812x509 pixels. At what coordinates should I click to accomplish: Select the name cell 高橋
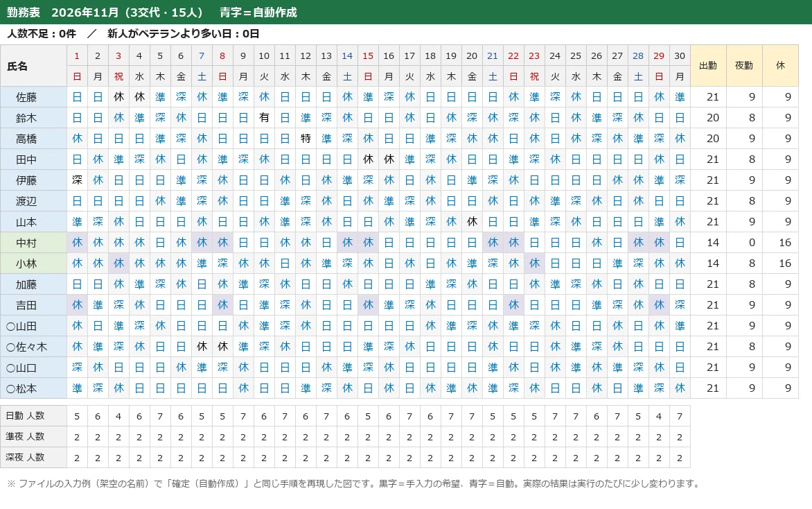coord(34,139)
